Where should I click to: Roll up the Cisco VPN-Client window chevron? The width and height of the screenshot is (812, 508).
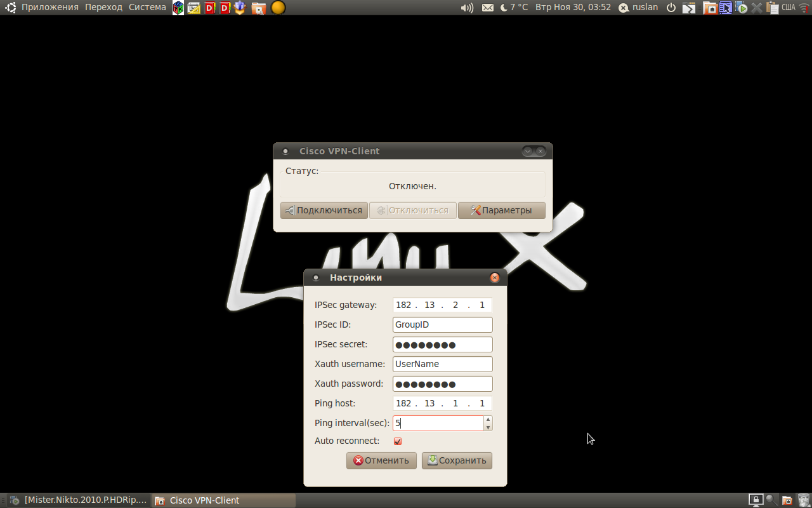coord(528,151)
